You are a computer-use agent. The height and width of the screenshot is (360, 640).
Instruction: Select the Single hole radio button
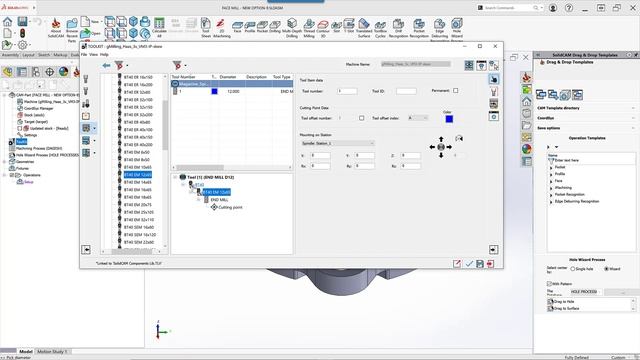click(573, 269)
